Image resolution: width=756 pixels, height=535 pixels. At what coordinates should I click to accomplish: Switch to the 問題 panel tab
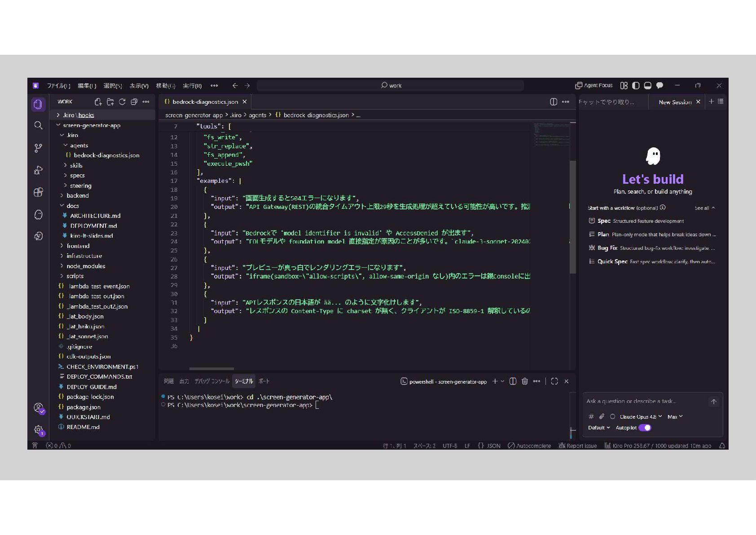pyautogui.click(x=169, y=381)
